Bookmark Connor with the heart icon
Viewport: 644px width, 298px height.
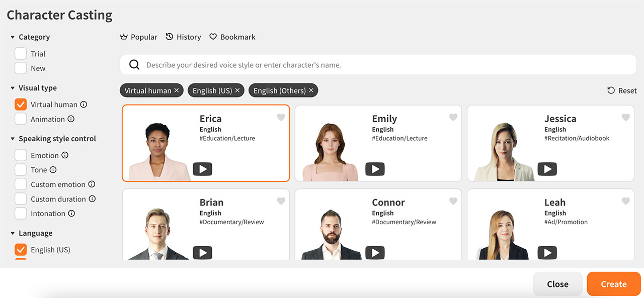(x=453, y=201)
